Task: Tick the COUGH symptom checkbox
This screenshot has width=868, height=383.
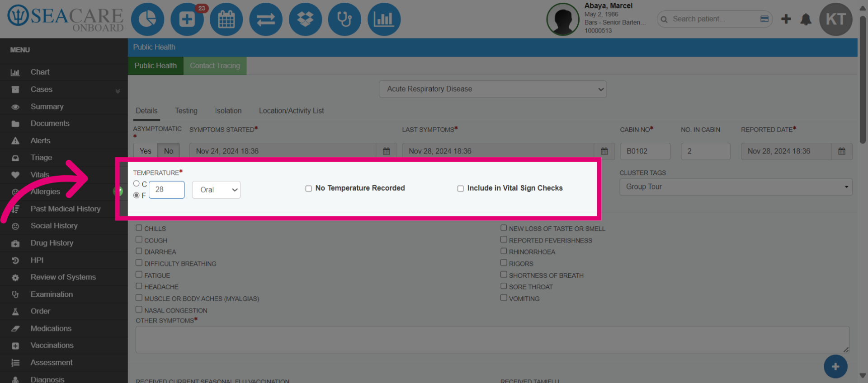Action: (x=139, y=240)
